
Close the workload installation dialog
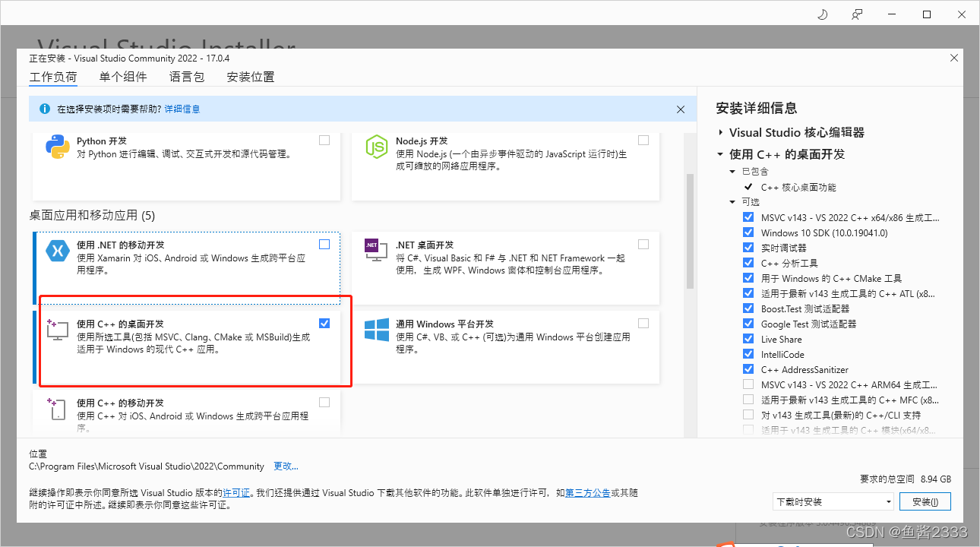point(954,58)
